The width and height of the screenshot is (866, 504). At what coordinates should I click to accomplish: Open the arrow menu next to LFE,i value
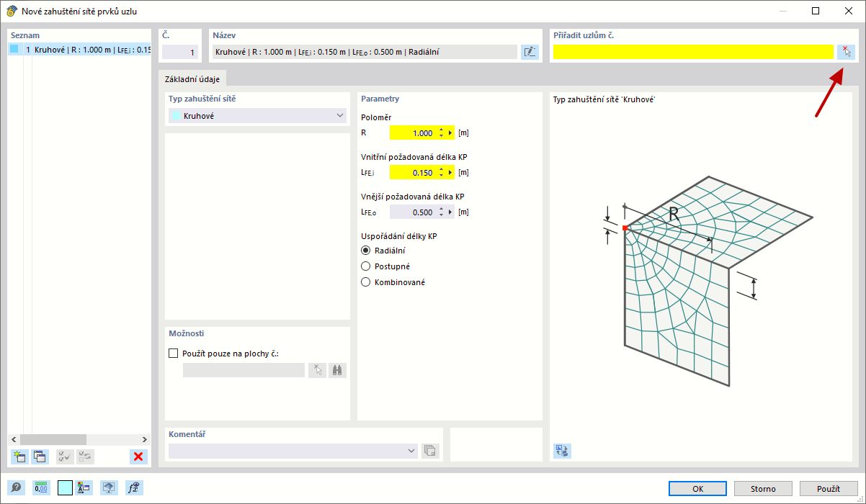(x=451, y=173)
